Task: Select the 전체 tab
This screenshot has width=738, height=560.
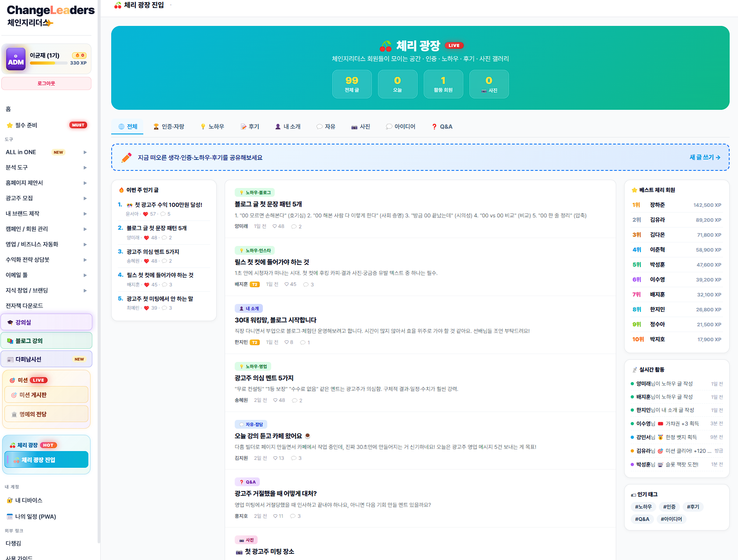Action: click(x=127, y=126)
